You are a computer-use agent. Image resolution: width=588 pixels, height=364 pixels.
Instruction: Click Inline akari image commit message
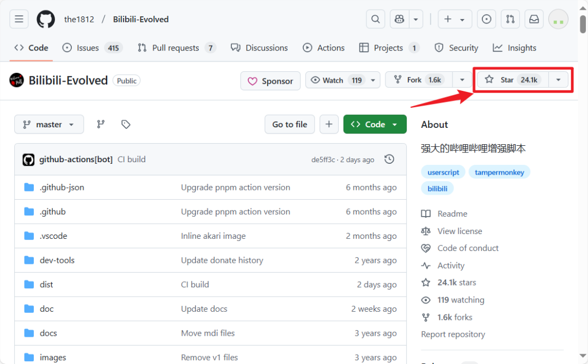[x=213, y=236]
